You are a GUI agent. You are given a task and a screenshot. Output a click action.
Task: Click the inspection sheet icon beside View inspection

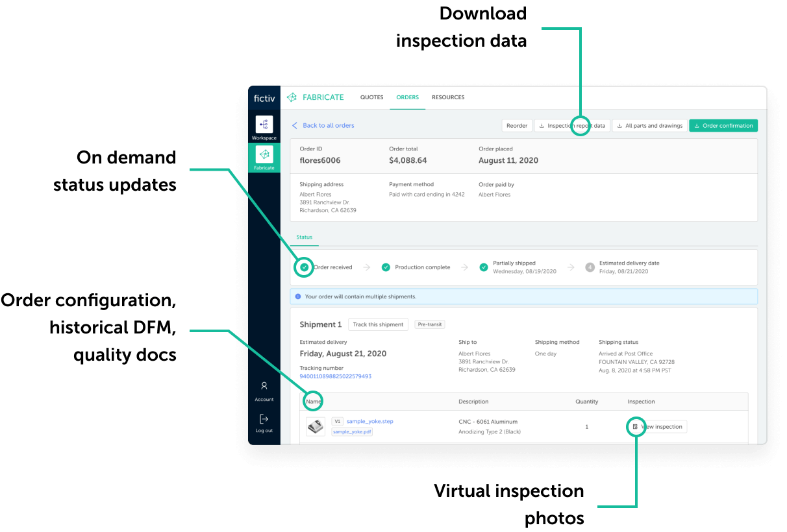[636, 426]
